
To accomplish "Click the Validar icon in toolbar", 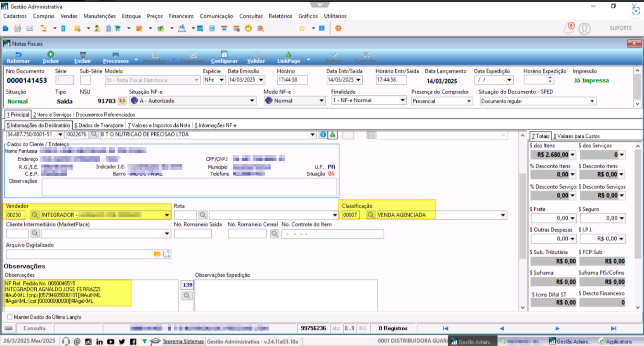I will (x=256, y=54).
